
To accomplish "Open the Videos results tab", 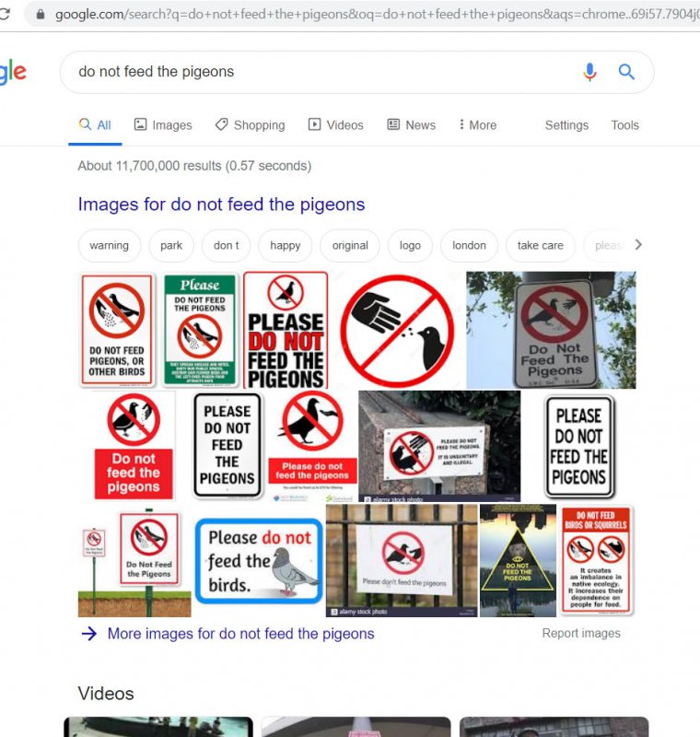I will pyautogui.click(x=335, y=125).
